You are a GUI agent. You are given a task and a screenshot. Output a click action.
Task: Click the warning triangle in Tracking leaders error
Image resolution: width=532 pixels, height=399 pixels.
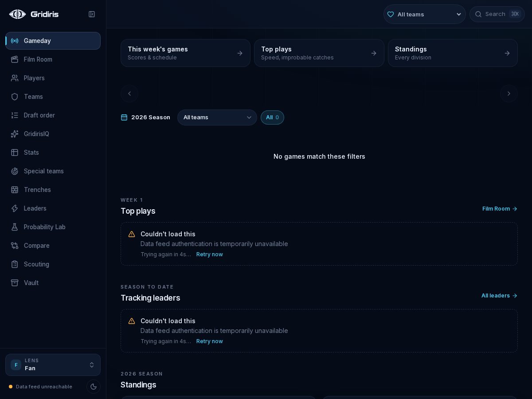click(x=132, y=321)
